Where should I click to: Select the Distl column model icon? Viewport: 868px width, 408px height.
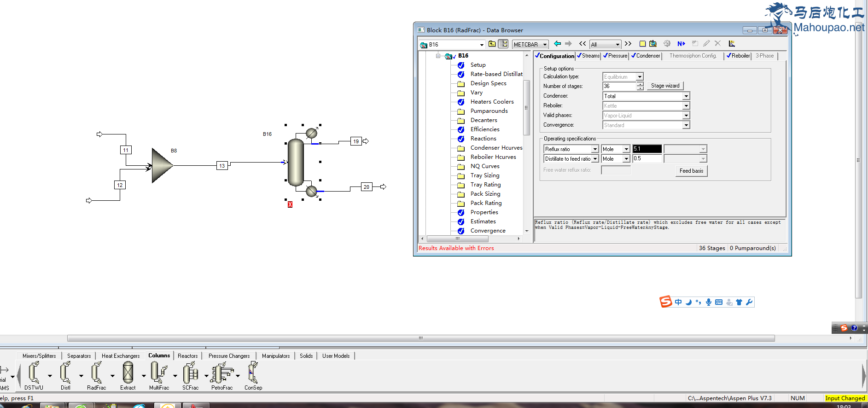(x=65, y=373)
